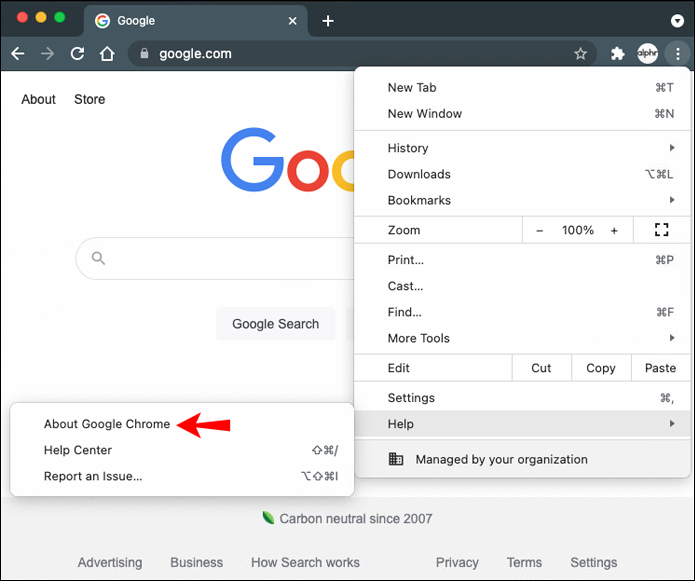Open the Advertising footer link
The image size is (695, 581).
pyautogui.click(x=110, y=562)
